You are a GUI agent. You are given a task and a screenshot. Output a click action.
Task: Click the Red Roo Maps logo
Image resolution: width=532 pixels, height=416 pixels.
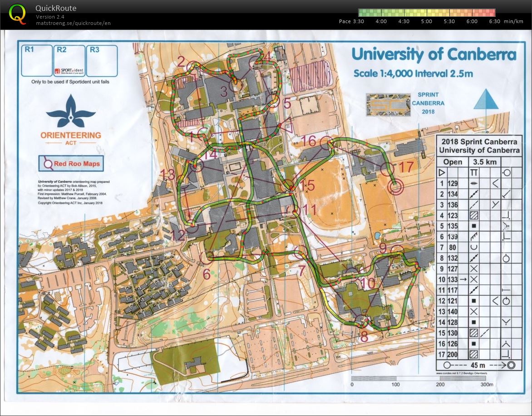[71, 164]
